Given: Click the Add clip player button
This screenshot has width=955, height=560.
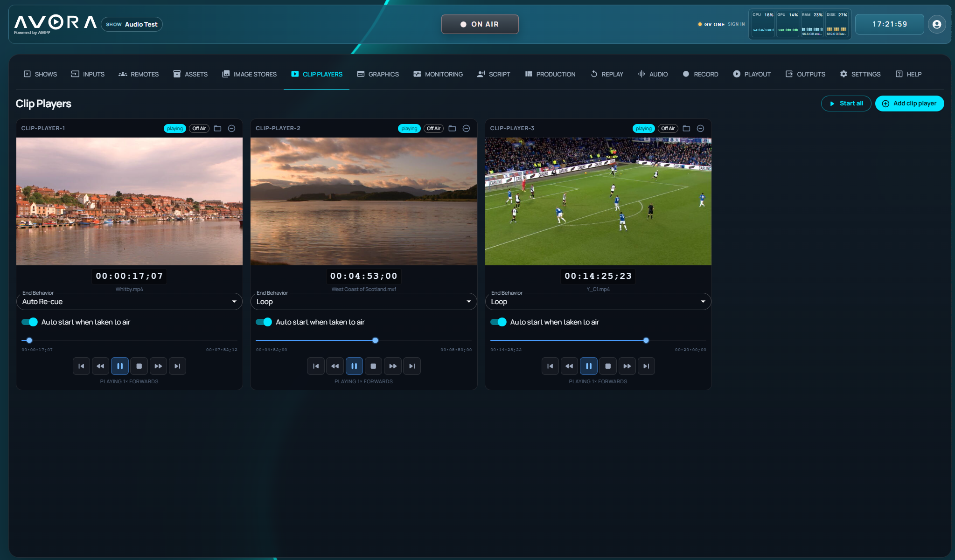Looking at the screenshot, I should click(909, 104).
